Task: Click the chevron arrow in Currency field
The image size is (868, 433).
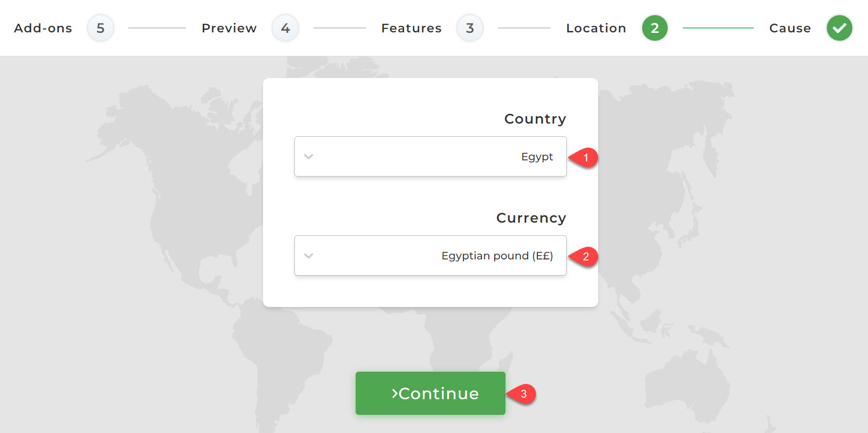Action: (309, 255)
